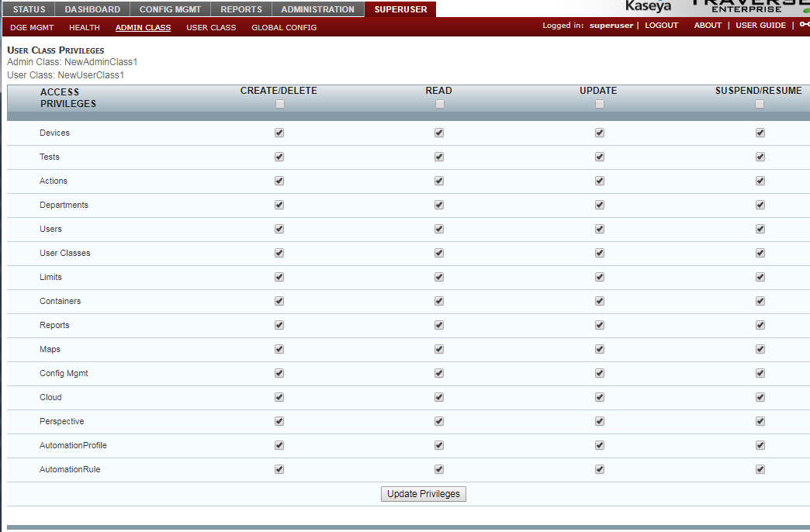The width and height of the screenshot is (810, 532).
Task: Select the SUPERUSER tab
Action: [x=400, y=9]
